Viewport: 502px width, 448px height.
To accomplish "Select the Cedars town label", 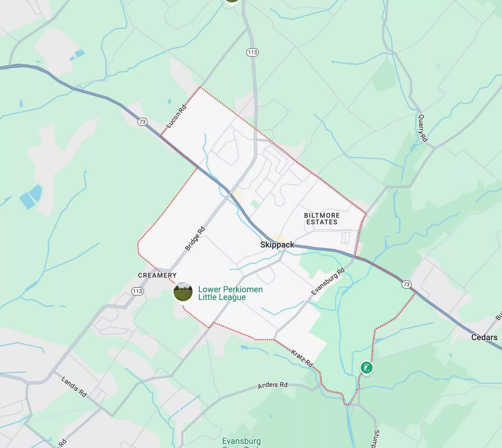I will click(x=484, y=337).
